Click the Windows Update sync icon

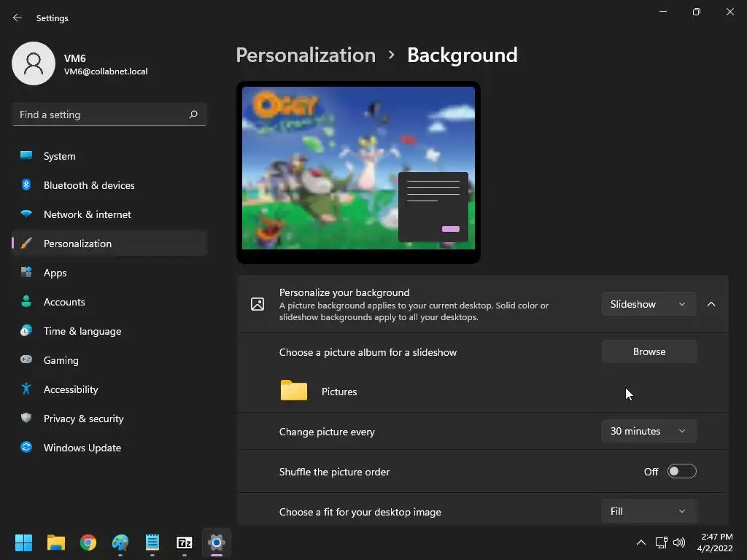(x=26, y=447)
